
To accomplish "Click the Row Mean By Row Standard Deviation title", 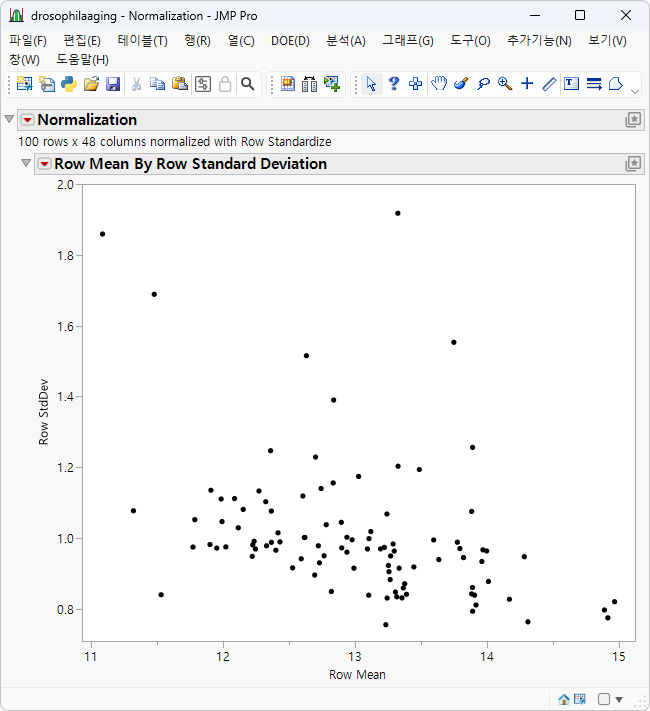I will pos(191,164).
